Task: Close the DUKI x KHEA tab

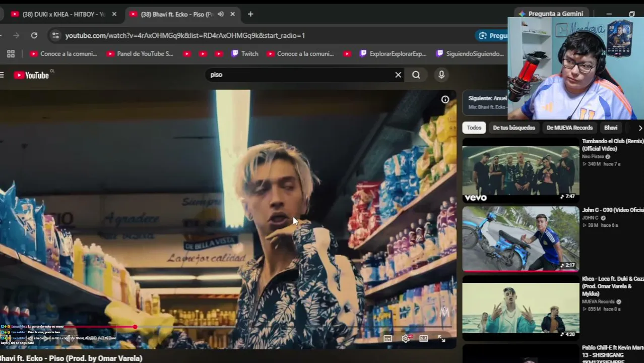Action: (x=114, y=14)
